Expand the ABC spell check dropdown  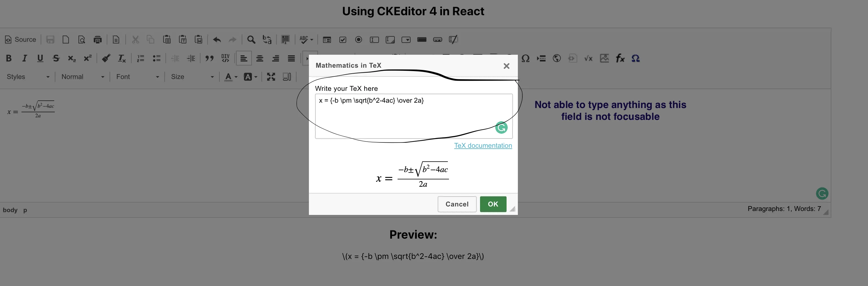pyautogui.click(x=306, y=40)
